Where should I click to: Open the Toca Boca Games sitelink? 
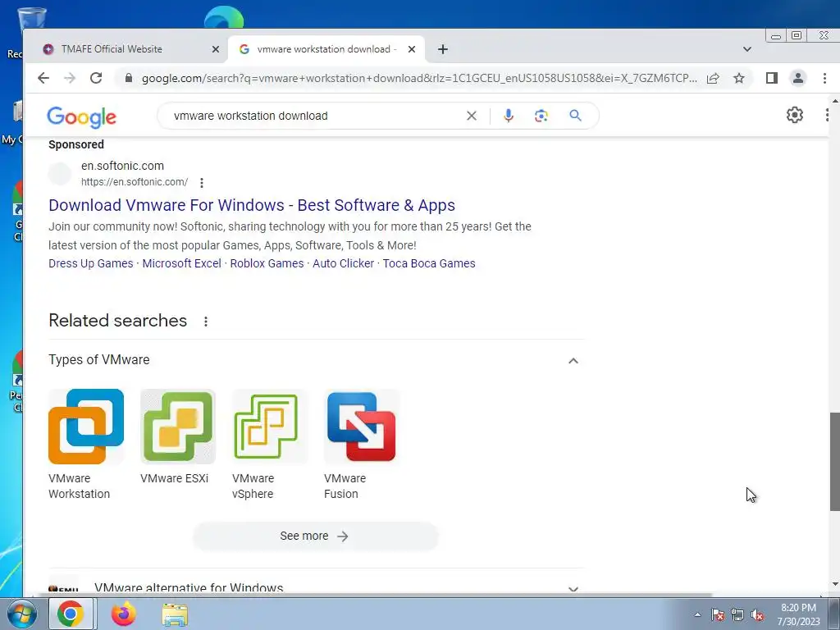(x=429, y=263)
